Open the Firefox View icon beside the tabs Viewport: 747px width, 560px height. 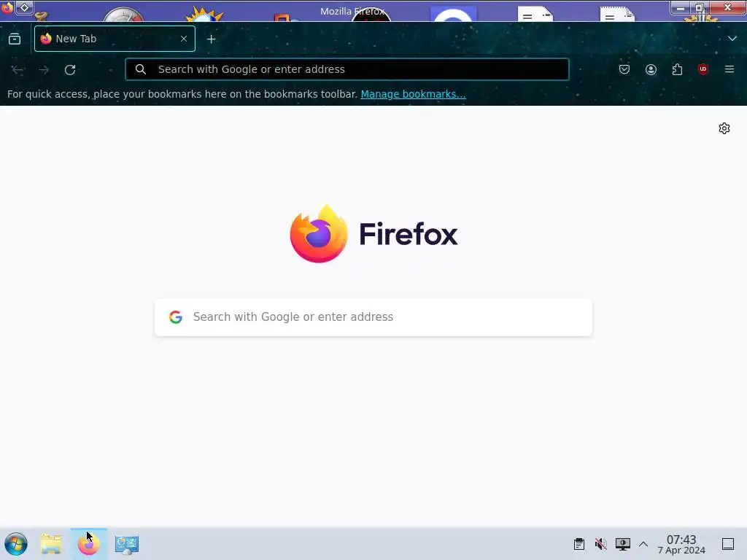click(x=15, y=39)
